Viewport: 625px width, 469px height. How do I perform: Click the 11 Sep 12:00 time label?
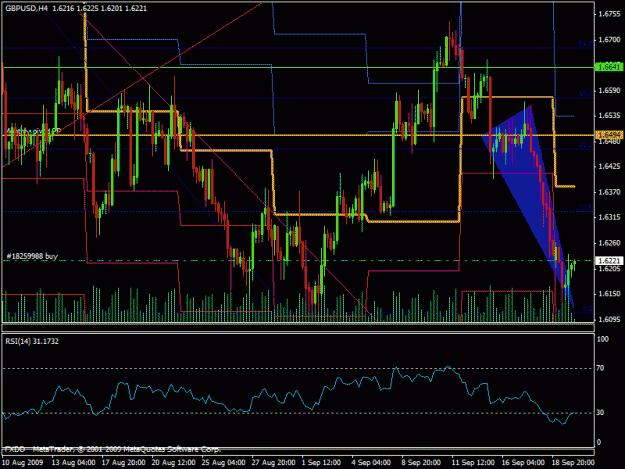473,463
